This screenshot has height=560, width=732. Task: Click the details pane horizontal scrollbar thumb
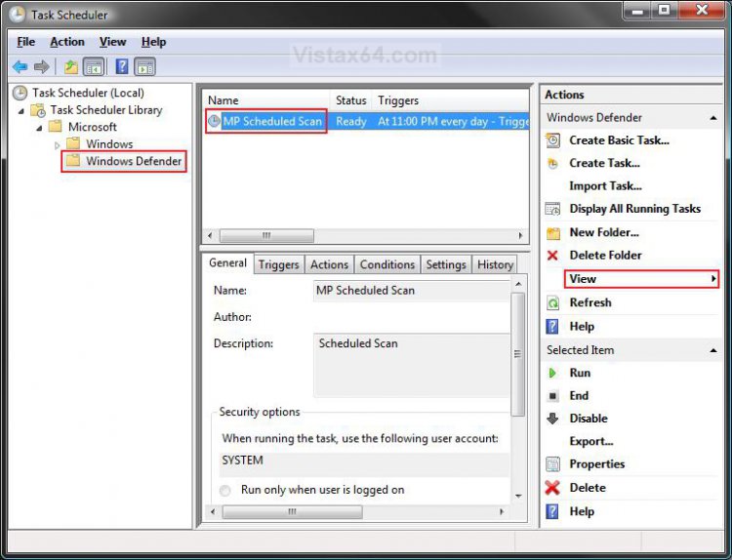292,512
